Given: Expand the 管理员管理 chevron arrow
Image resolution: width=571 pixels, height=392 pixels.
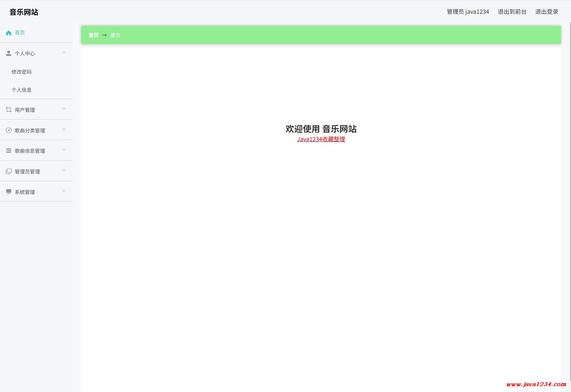Looking at the screenshot, I should pyautogui.click(x=64, y=170).
